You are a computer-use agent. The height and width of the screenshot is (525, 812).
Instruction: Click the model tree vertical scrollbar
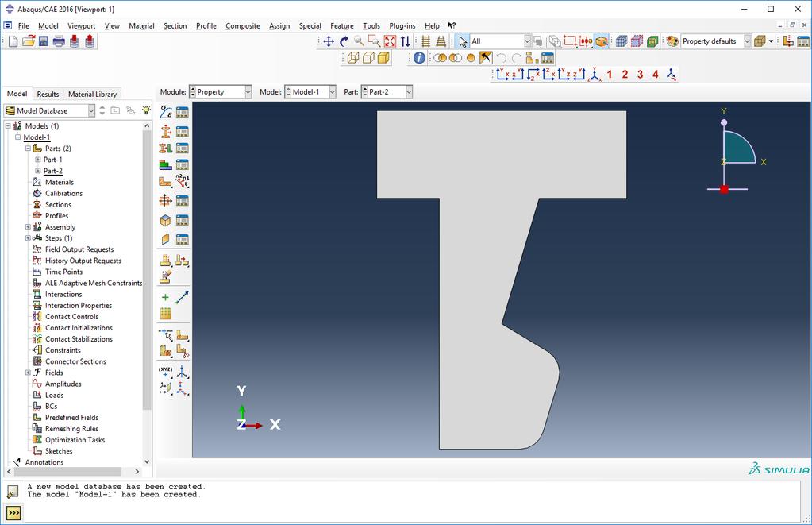click(147, 269)
